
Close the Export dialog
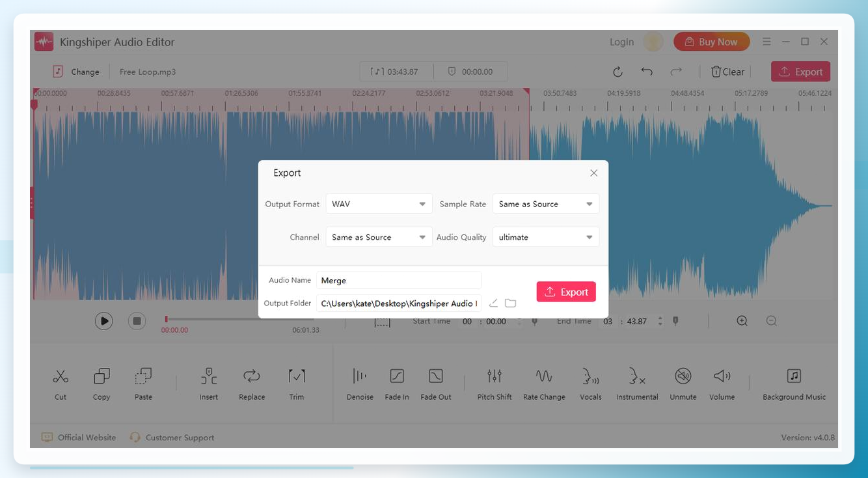tap(593, 173)
